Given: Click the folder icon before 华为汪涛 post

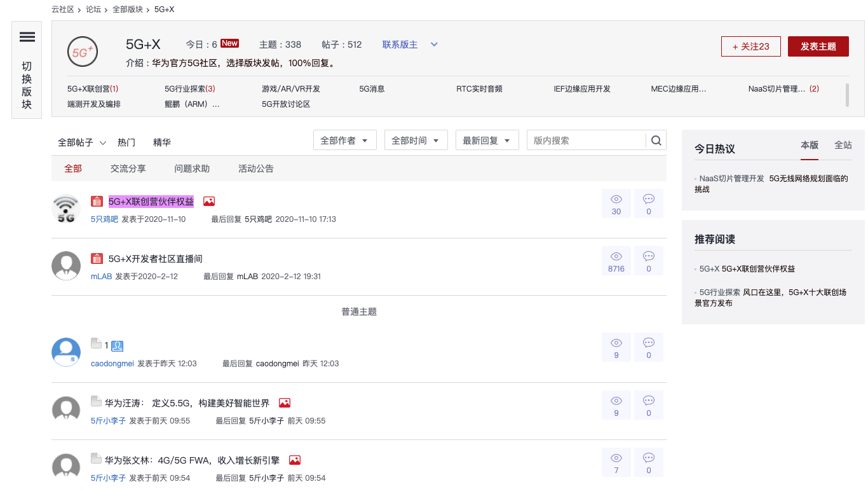Looking at the screenshot, I should pos(97,401).
